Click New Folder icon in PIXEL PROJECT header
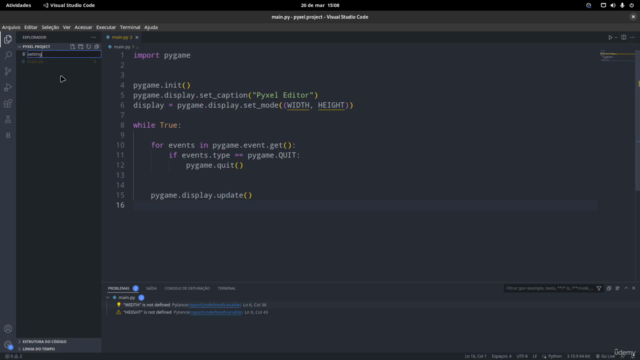Viewport: 640px width, 360px height. tap(80, 47)
